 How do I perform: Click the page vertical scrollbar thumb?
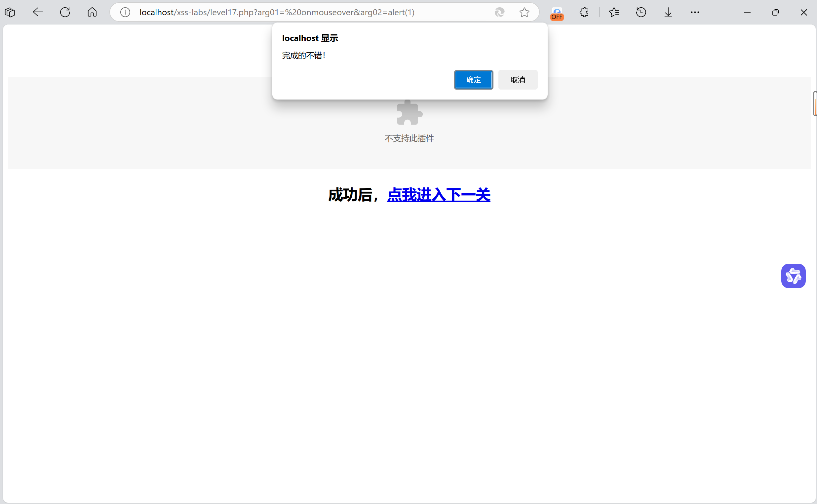(x=815, y=104)
